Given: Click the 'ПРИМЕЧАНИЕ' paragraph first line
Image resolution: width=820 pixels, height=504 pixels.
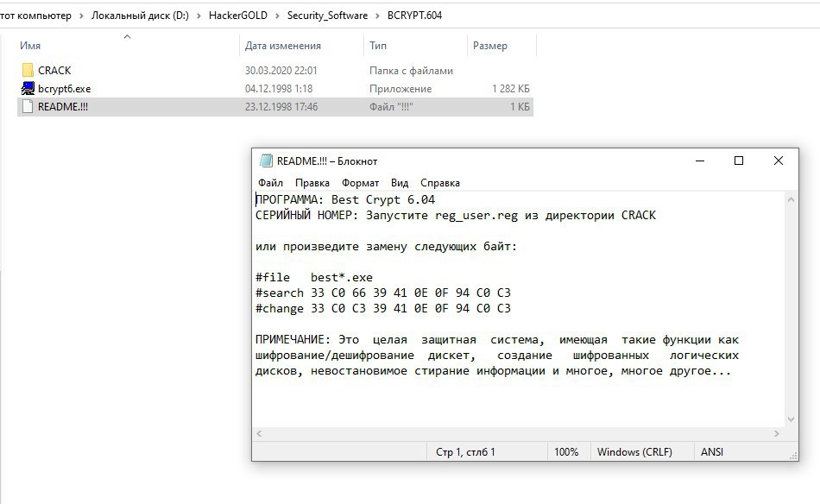Looking at the screenshot, I should 497,340.
